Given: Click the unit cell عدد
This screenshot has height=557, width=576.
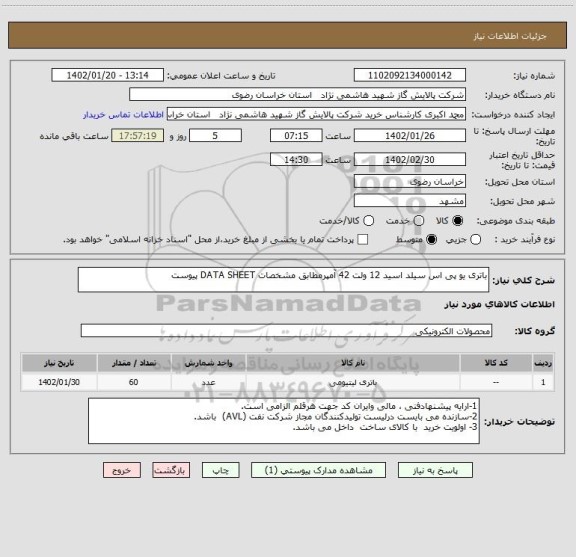Looking at the screenshot, I should [x=209, y=382].
